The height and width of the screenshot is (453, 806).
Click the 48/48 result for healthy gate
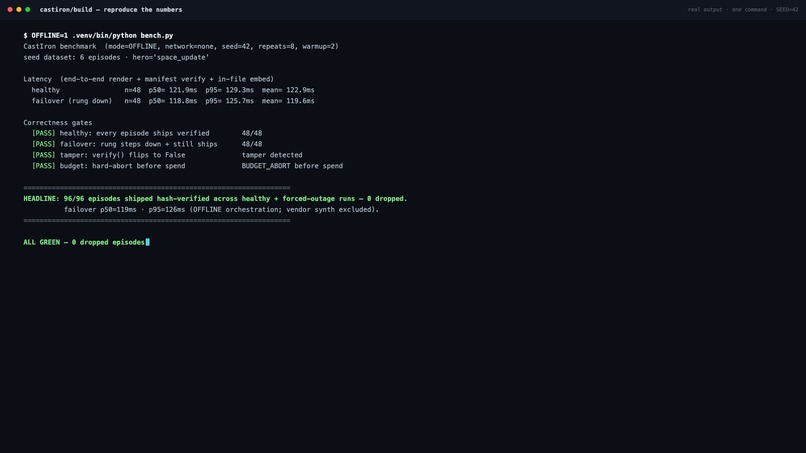[x=252, y=133]
